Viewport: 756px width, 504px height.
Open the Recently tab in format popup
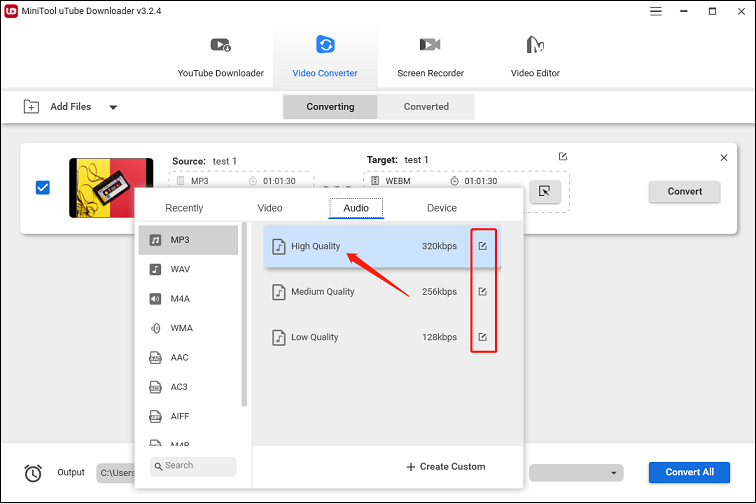point(184,208)
